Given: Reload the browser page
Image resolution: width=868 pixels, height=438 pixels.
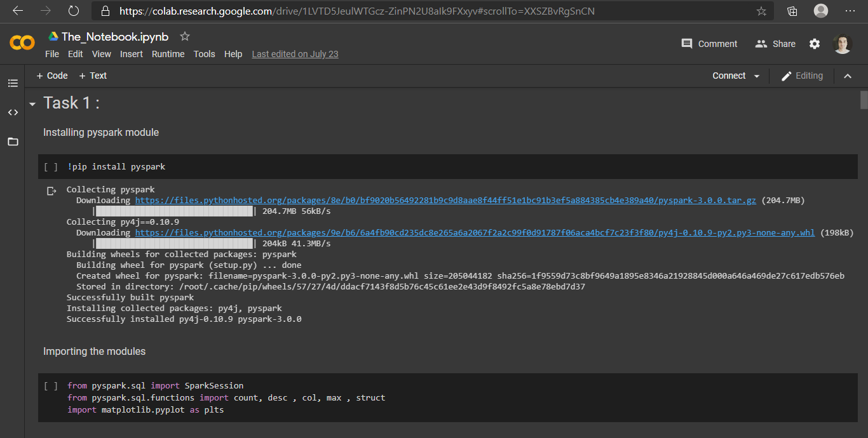Looking at the screenshot, I should (74, 11).
